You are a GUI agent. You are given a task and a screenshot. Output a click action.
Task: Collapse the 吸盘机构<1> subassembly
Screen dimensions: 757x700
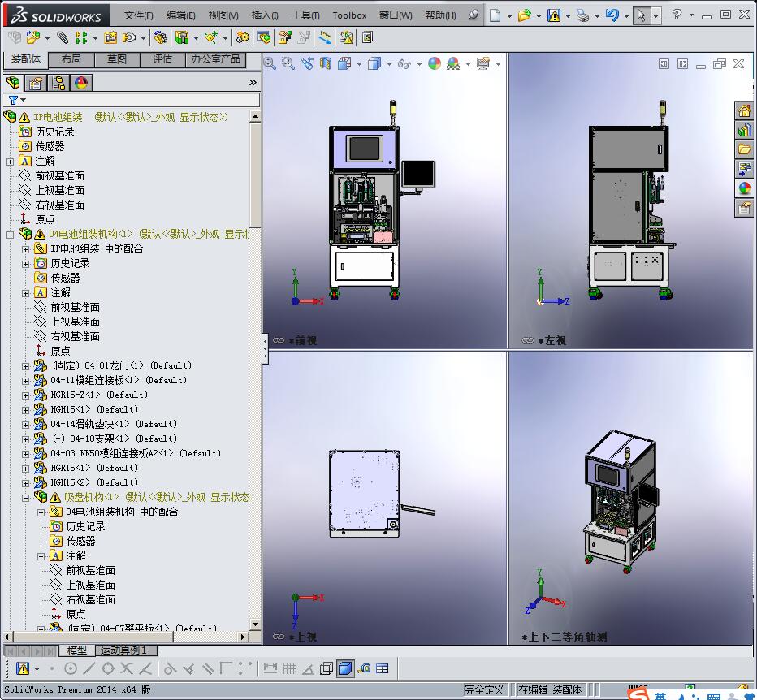[x=26, y=498]
